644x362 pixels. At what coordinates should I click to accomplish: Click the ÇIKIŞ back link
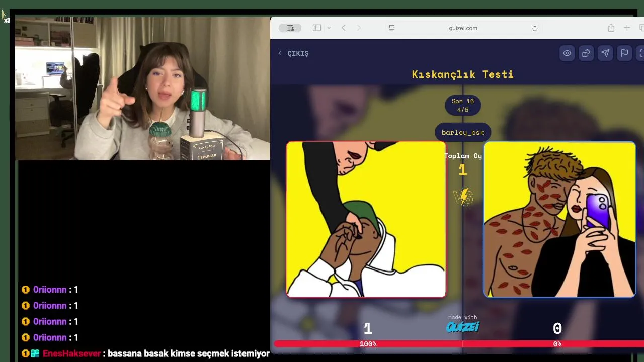coord(293,53)
